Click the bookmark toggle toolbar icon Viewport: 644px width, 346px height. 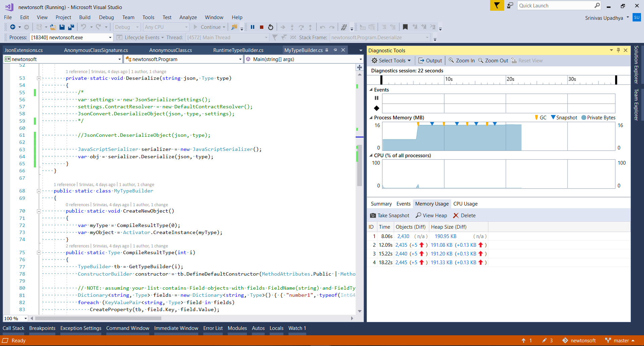coord(405,27)
